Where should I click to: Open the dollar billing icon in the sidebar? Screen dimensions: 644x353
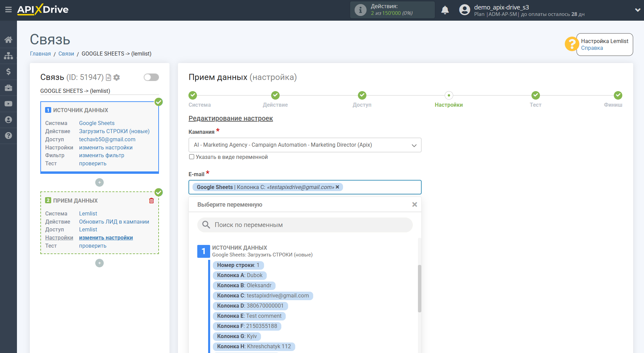[x=8, y=71]
